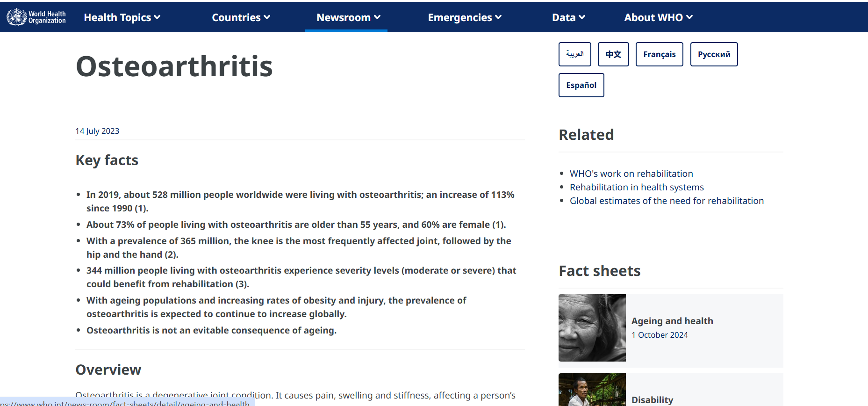Viewport: 868px width, 406px height.
Task: Switch page language to Chinese
Action: 613,54
